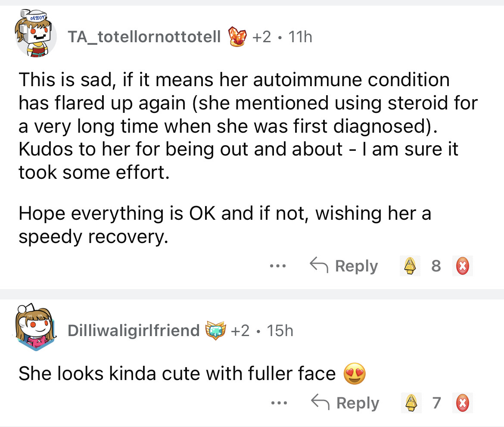The width and height of the screenshot is (504, 427).
Task: Click the 15h timestamp
Action: 280,330
